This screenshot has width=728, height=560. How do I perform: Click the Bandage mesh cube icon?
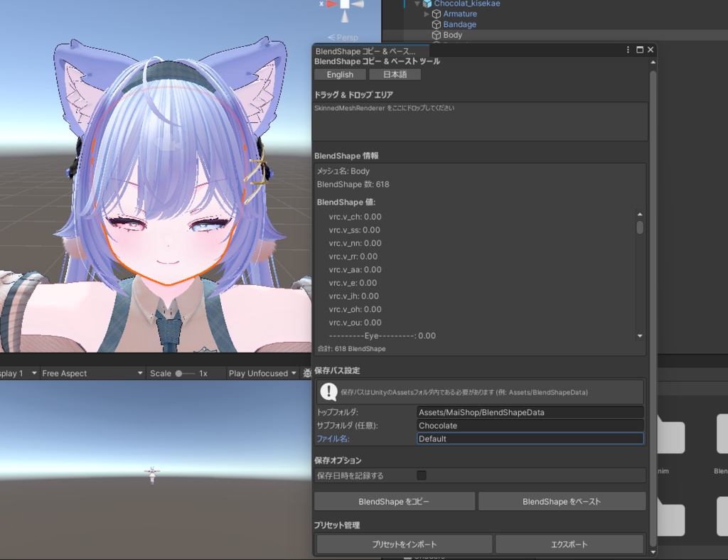(436, 24)
